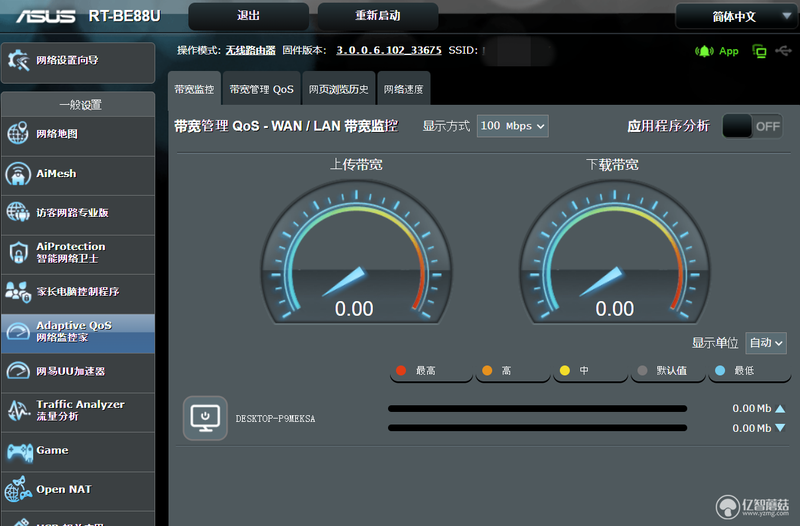Image resolution: width=800 pixels, height=526 pixels.
Task: Open the Game controller icon
Action: (19, 452)
